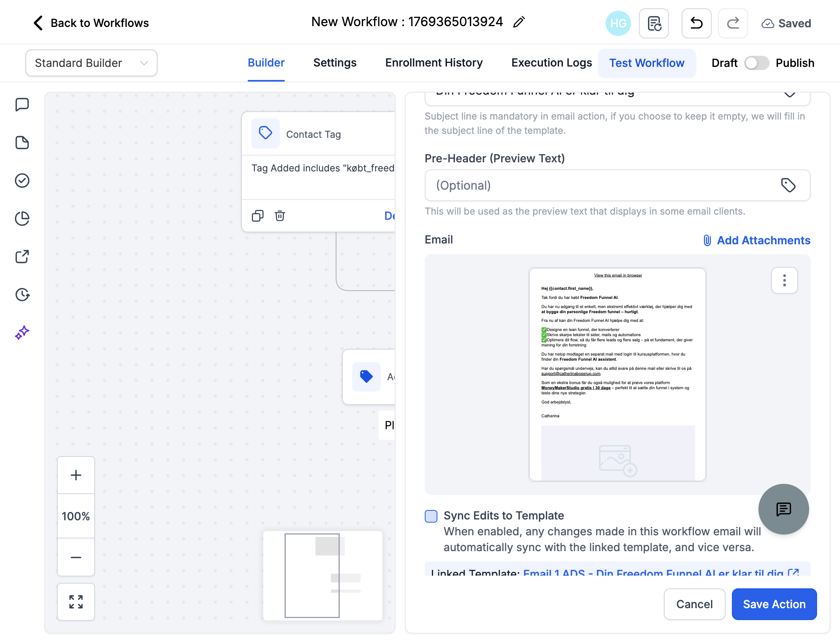This screenshot has height=643, width=840.
Task: Undo the last change
Action: 696,23
